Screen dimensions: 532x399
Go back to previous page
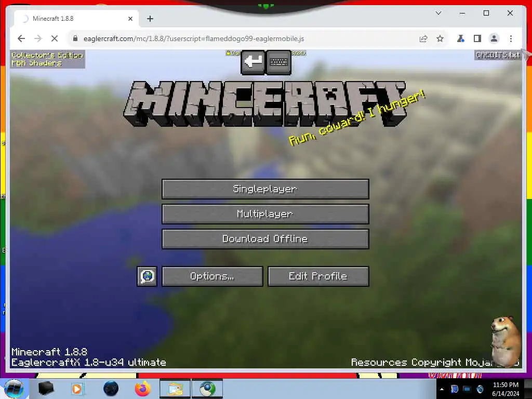21,38
